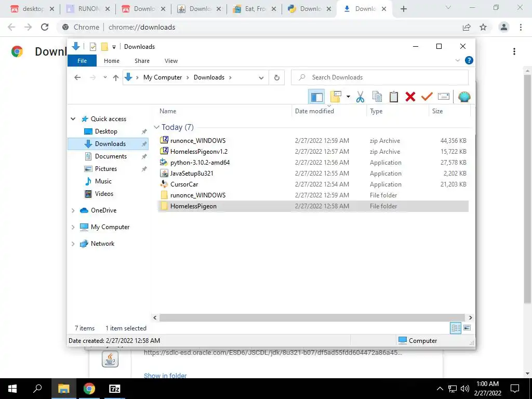
Task: Open the New folder icon dropdown arrow
Action: tap(348, 97)
